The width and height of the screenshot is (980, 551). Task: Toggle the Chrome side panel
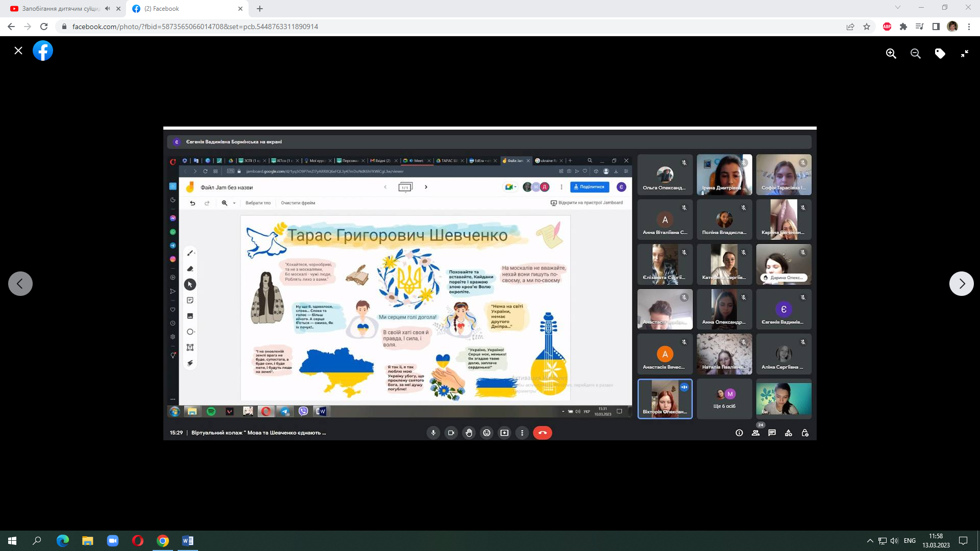[x=936, y=27]
